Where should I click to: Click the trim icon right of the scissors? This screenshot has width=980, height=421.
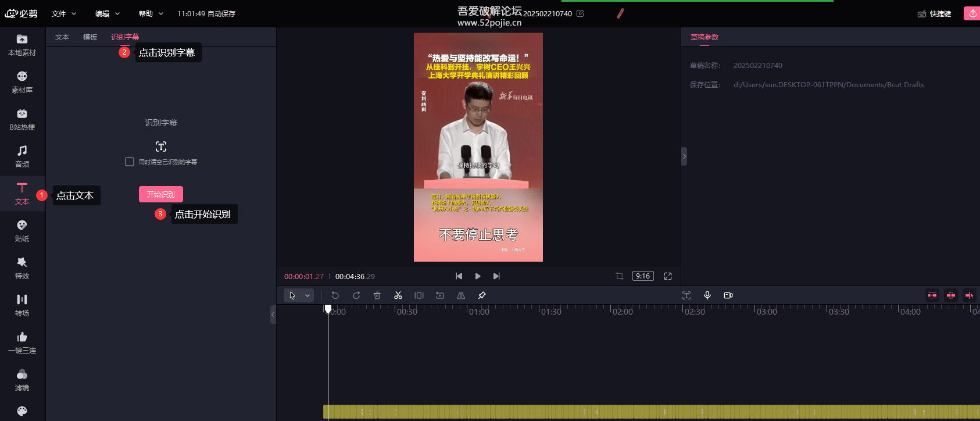pyautogui.click(x=419, y=295)
